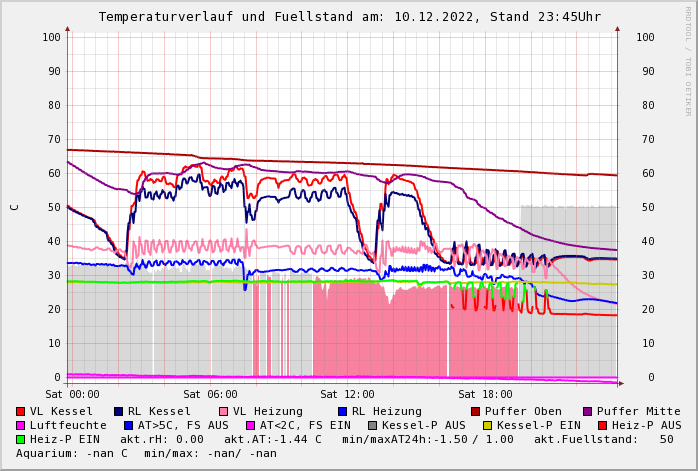Viewport: 698px width, 471px height.
Task: Click the Aquarium temperature reading line
Action: [x=146, y=453]
